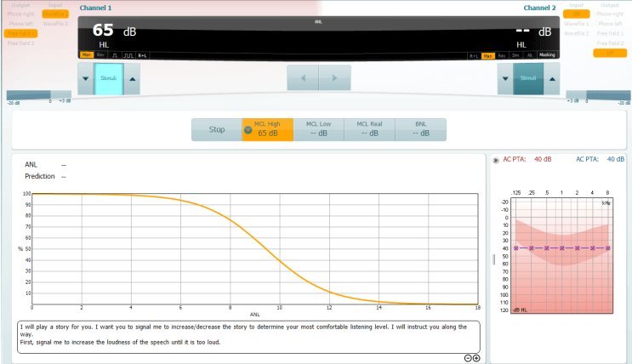Collapse the audiogram panel with double chevron
Screen dimensions: 632x364
[x=495, y=161]
